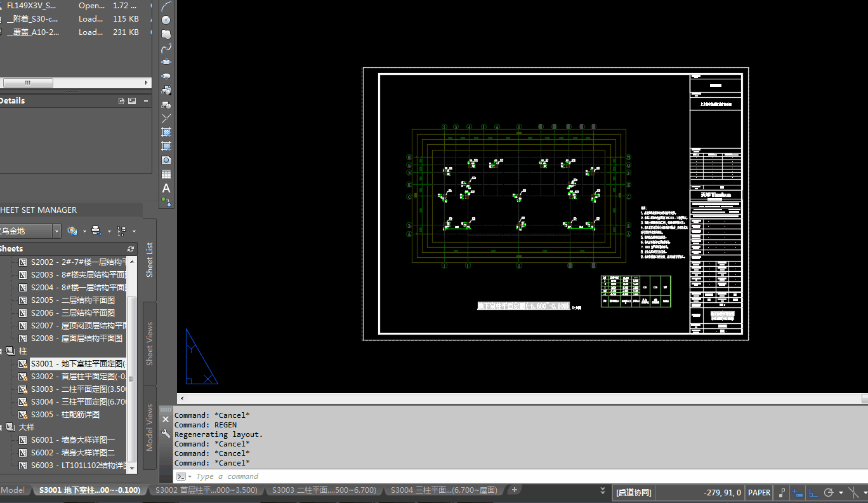The height and width of the screenshot is (503, 868).
Task: Select the Spline tool icon
Action: coord(166,48)
